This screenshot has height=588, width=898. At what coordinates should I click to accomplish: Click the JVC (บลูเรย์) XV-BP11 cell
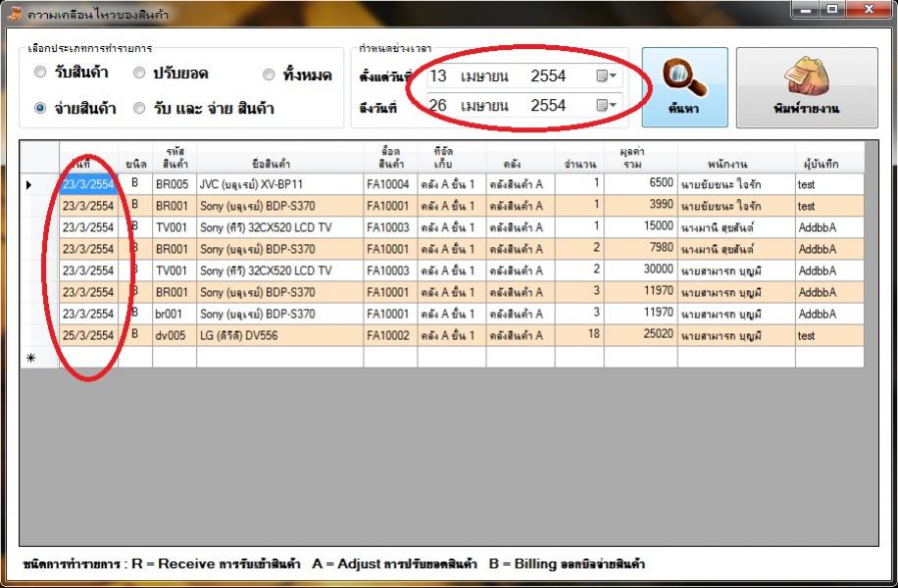(280, 184)
